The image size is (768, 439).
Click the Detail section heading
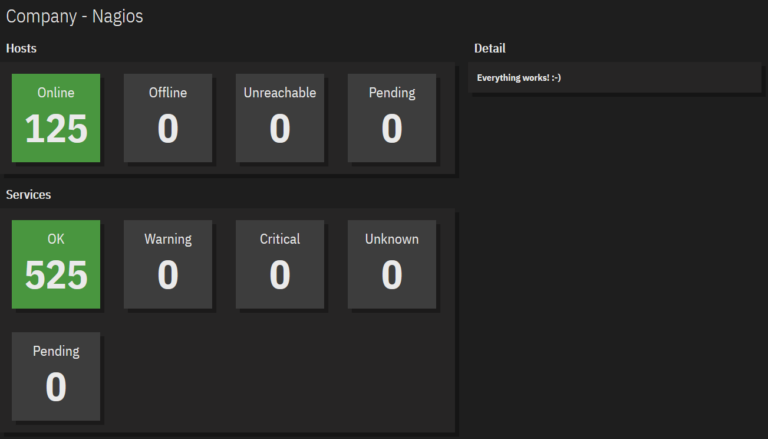(490, 48)
